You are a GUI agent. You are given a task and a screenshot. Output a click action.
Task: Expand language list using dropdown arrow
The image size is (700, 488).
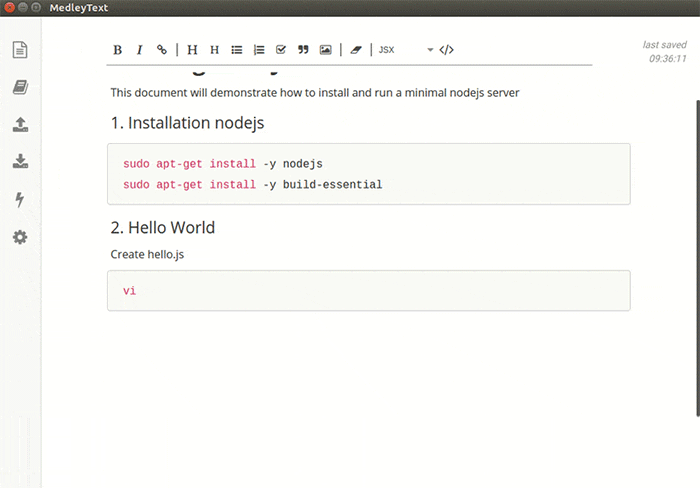(x=430, y=50)
